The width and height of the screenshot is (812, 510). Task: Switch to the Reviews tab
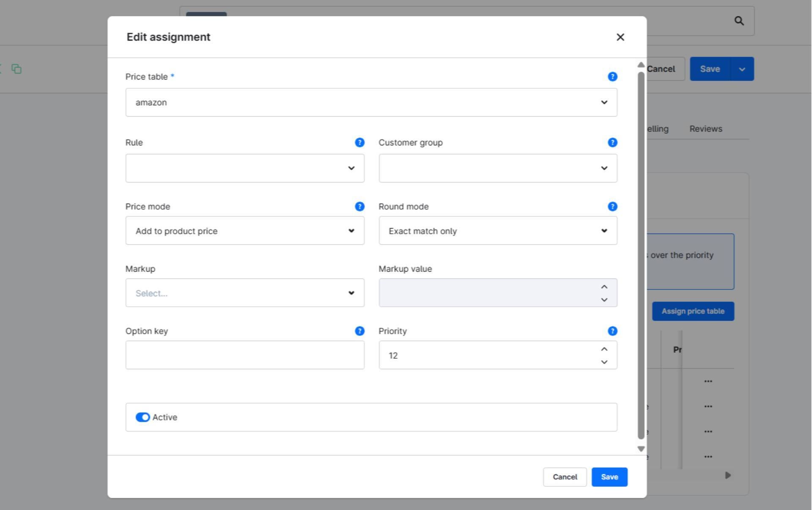[705, 129]
